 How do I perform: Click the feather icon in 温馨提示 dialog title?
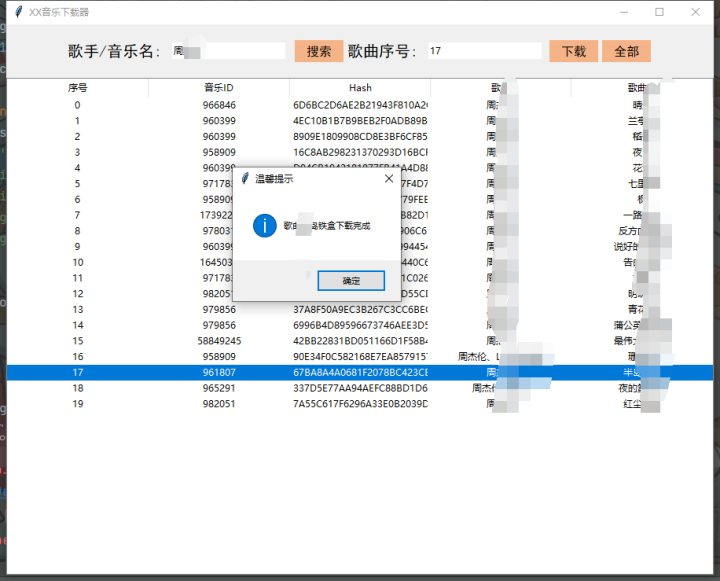(245, 178)
